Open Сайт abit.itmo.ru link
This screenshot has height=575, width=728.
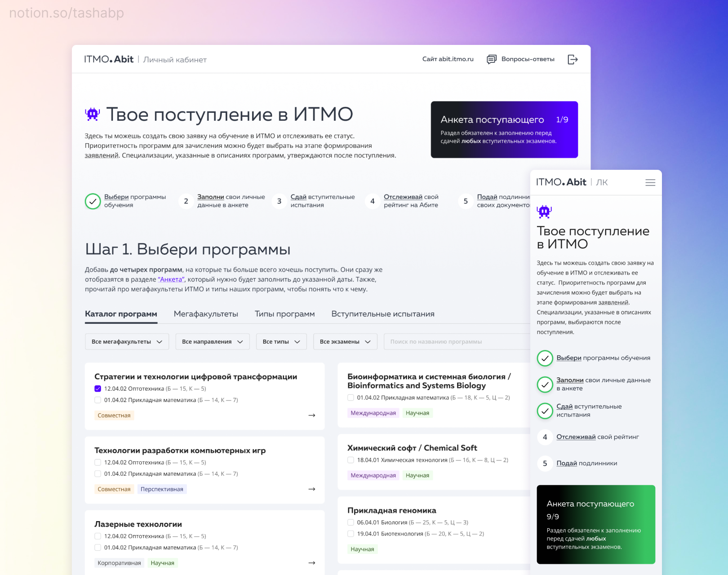pyautogui.click(x=448, y=59)
